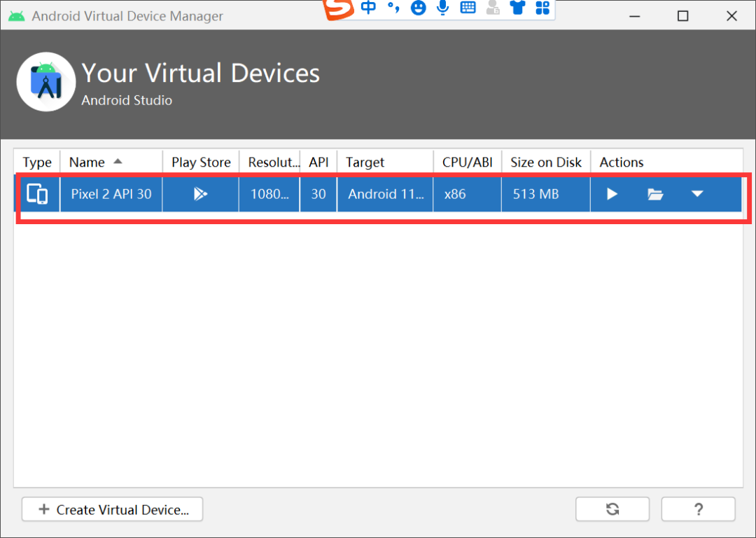
Task: Click the device type icon for Pixel 2
Action: click(37, 194)
